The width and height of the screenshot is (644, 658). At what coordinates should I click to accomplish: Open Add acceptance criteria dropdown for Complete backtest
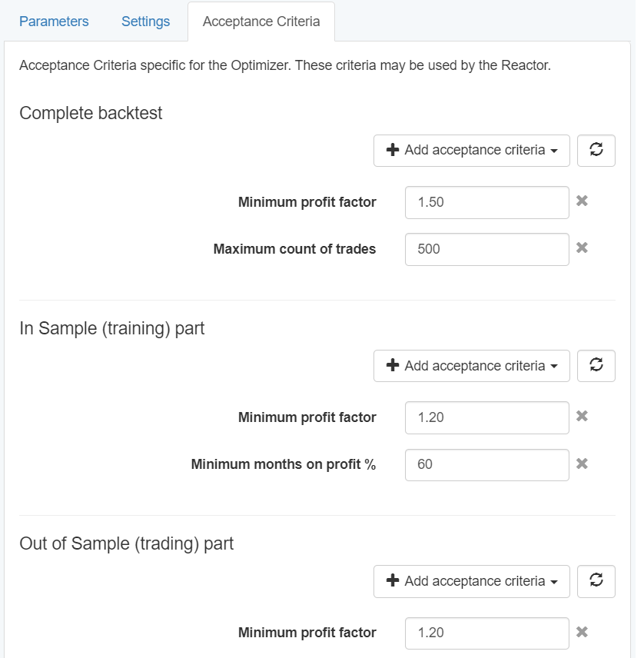click(471, 151)
